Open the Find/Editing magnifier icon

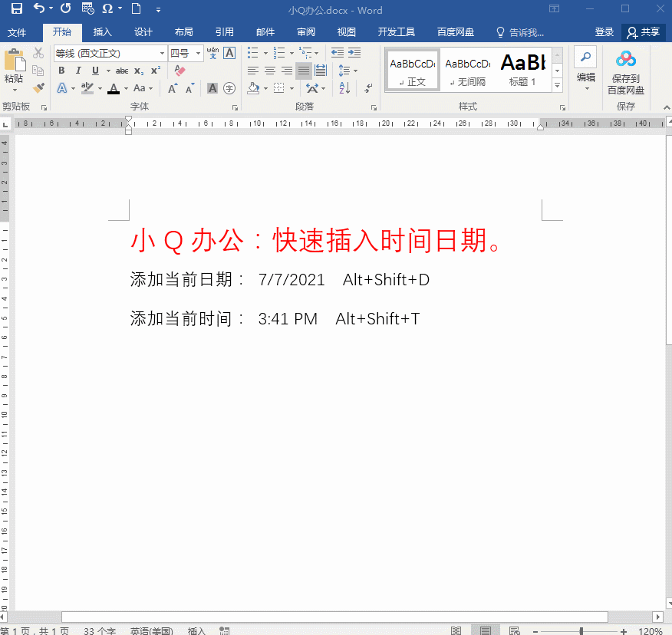[x=585, y=57]
